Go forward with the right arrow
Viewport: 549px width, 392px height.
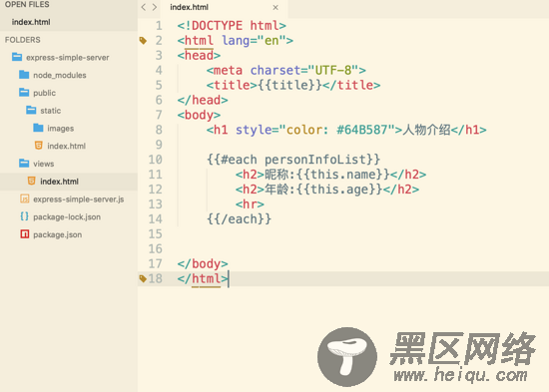click(155, 7)
